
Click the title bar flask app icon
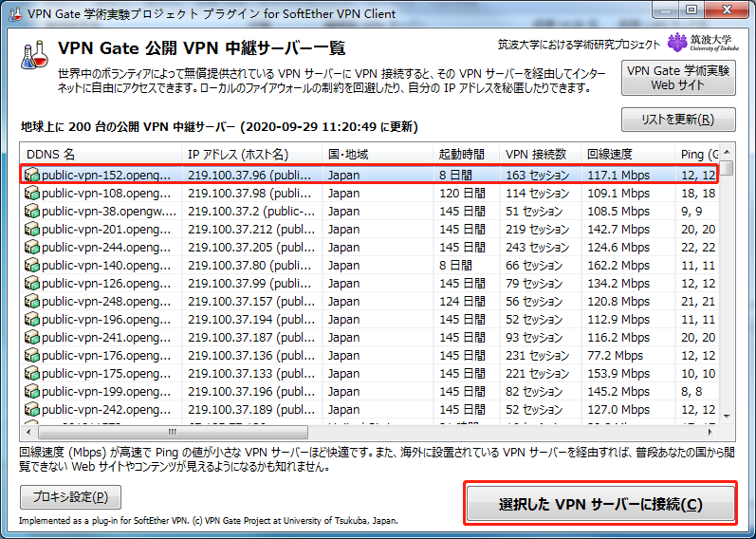(x=15, y=13)
